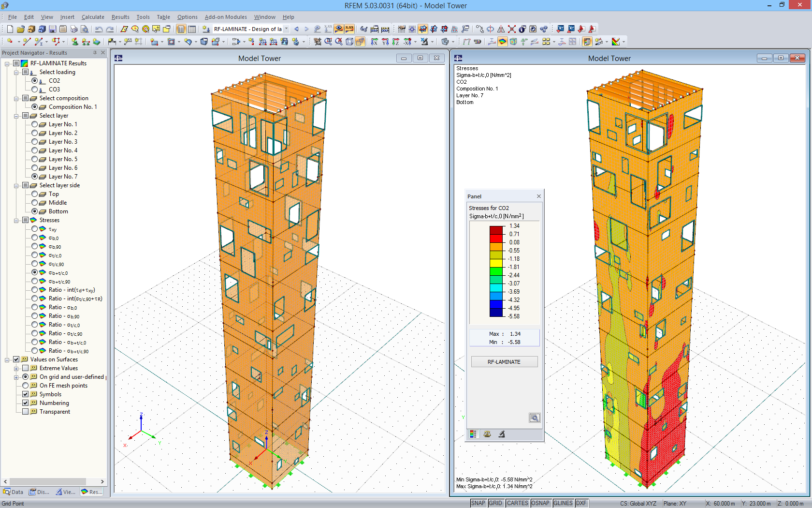Click the Print icon
The image size is (812, 508).
(73, 29)
